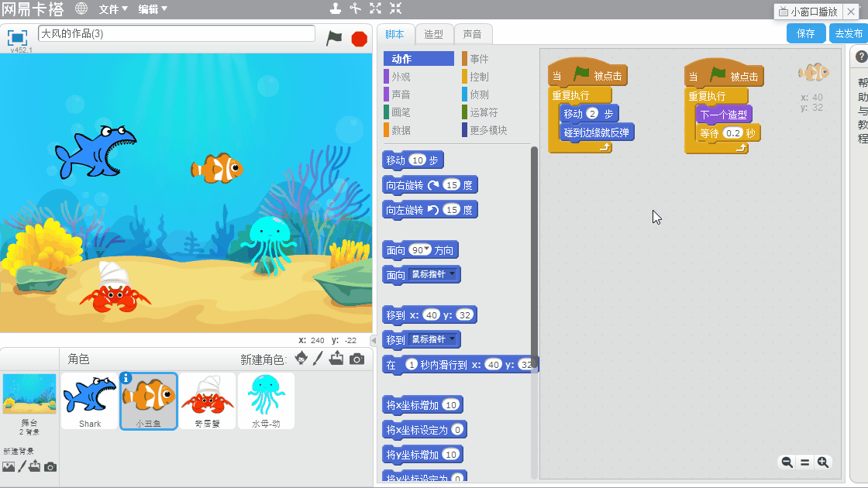Select the 动作 block category

point(418,59)
